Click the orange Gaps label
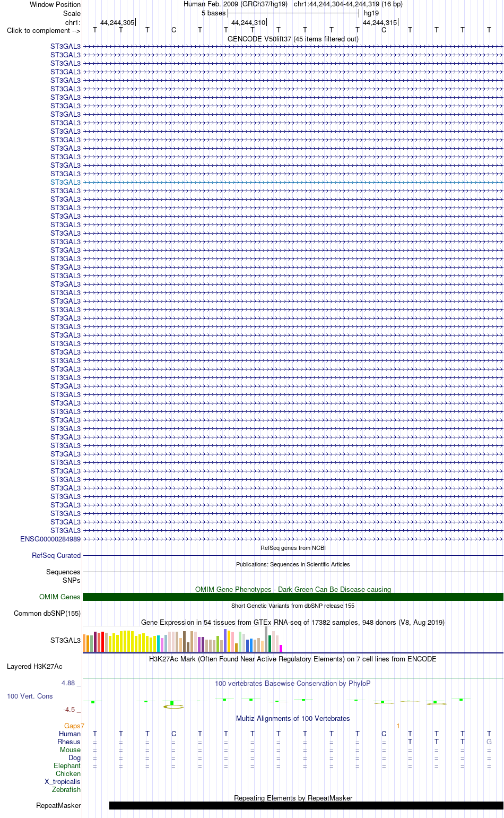The width and height of the screenshot is (504, 818). pos(73,726)
